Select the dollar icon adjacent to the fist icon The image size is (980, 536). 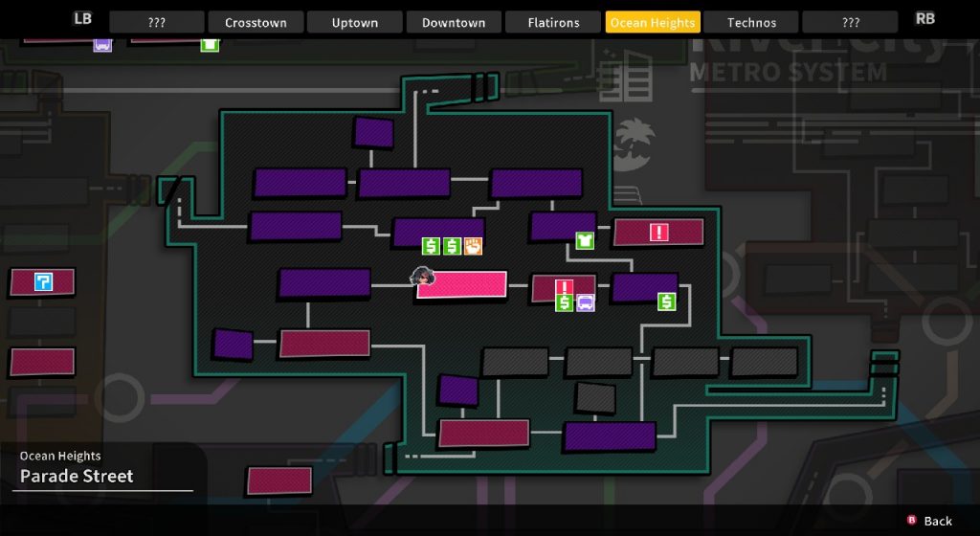pyautogui.click(x=452, y=246)
